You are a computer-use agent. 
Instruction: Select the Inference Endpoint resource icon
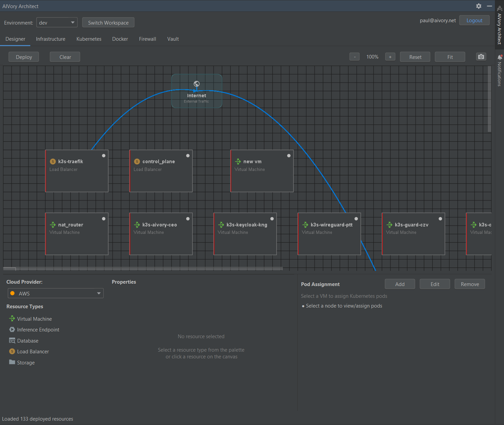(x=12, y=329)
